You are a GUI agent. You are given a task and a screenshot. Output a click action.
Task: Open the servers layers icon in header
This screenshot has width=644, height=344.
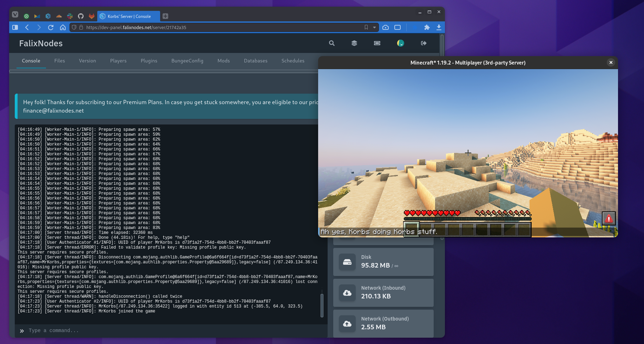coord(354,43)
